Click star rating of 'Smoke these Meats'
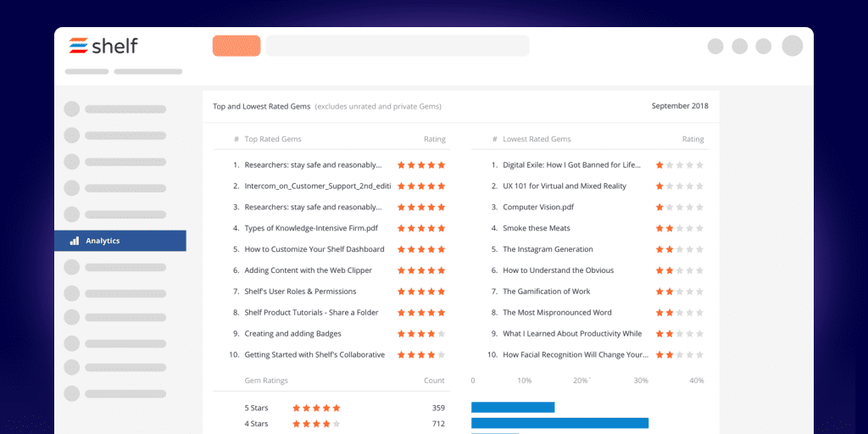This screenshot has height=434, width=868. pyautogui.click(x=680, y=228)
